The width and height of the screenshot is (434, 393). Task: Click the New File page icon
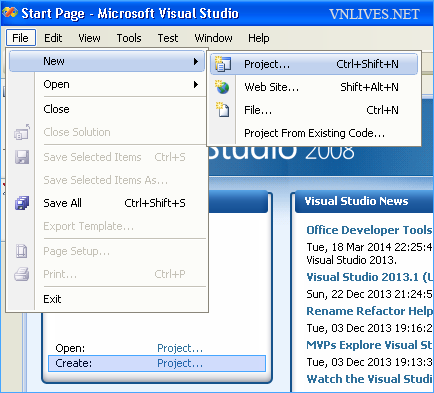click(222, 110)
